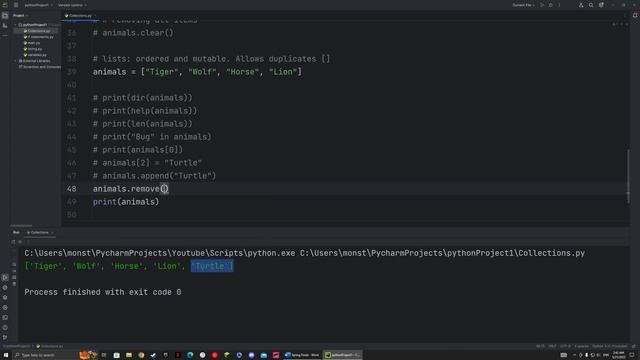Open Word document in taskbar

(302, 355)
